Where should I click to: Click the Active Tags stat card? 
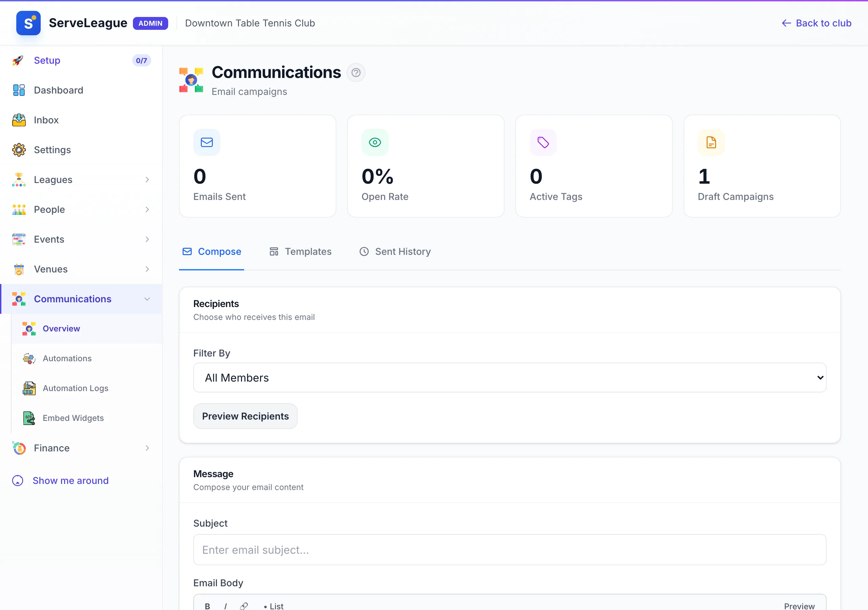tap(594, 166)
